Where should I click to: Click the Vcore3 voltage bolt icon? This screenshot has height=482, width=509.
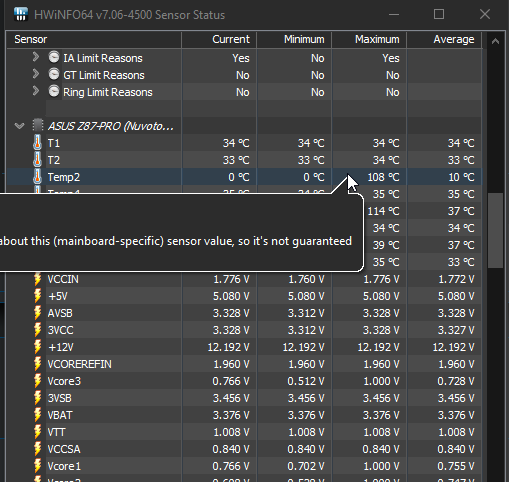38,381
